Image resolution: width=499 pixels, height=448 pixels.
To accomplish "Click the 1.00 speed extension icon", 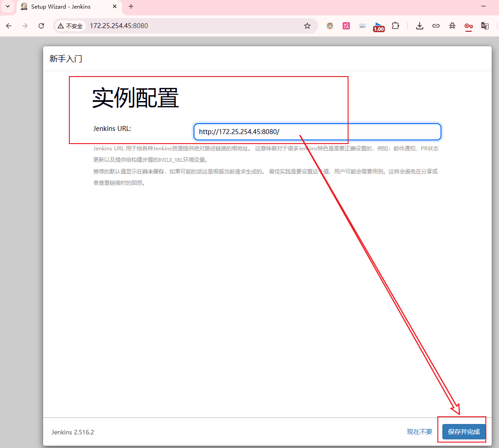I will coord(379,27).
